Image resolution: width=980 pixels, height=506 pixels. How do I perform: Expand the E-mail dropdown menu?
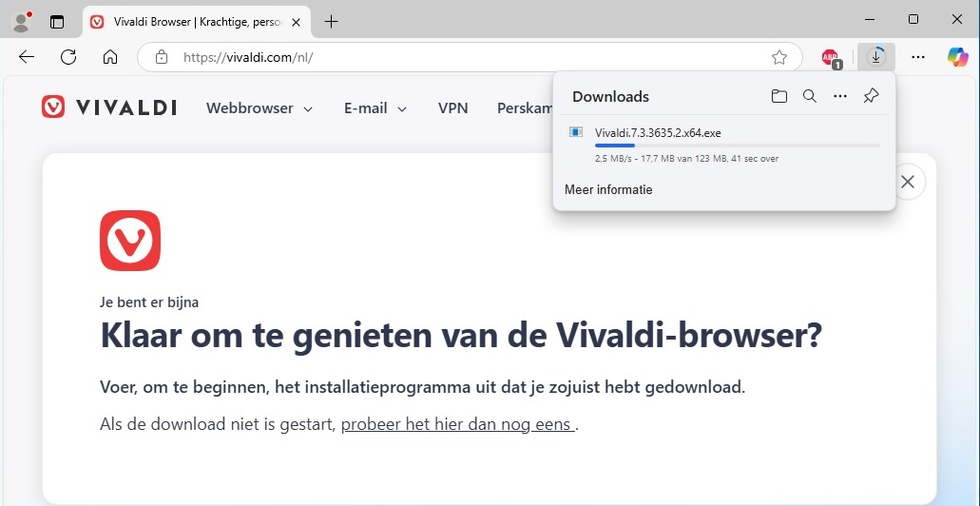click(x=375, y=108)
